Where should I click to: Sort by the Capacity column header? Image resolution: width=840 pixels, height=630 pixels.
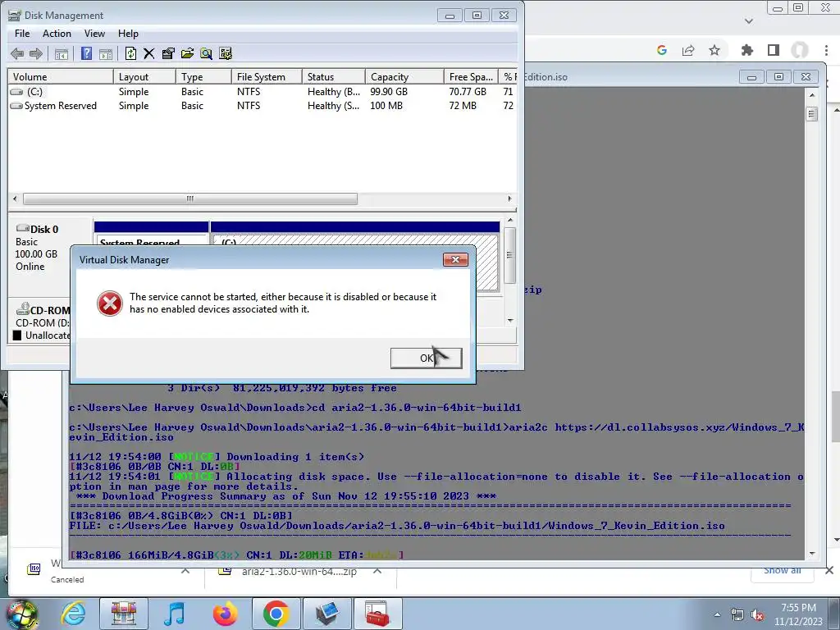[404, 76]
